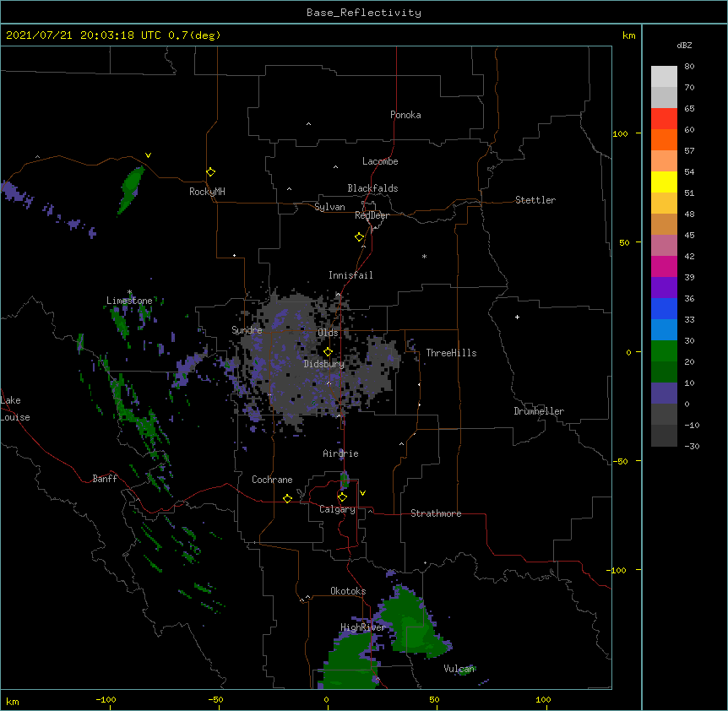Click the red 65 dBZ legend swatch

click(x=664, y=118)
